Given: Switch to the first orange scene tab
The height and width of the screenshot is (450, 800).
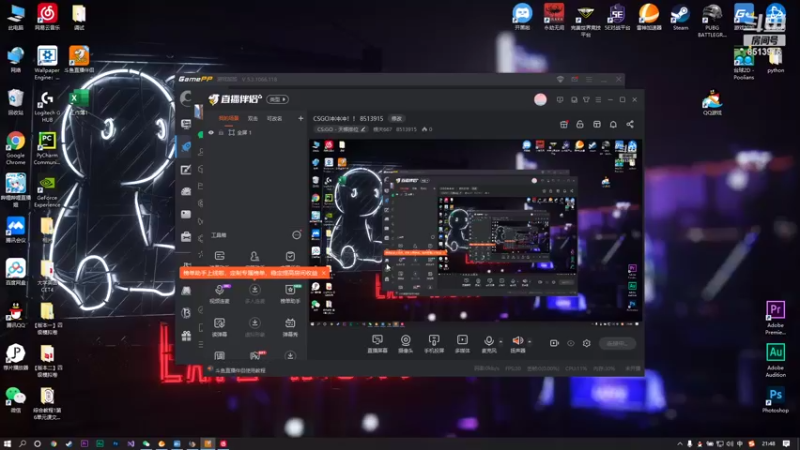Looking at the screenshot, I should point(229,118).
